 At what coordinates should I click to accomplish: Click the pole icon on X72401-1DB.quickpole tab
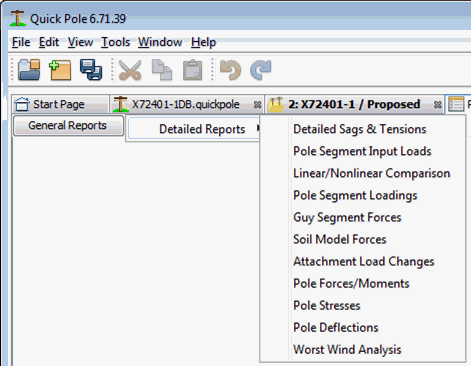tap(120, 104)
